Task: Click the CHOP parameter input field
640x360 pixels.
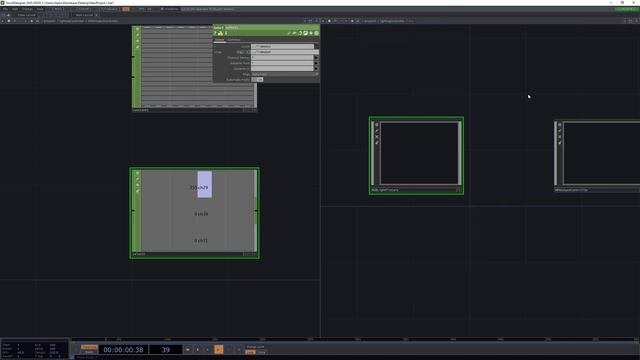Action: point(282,47)
